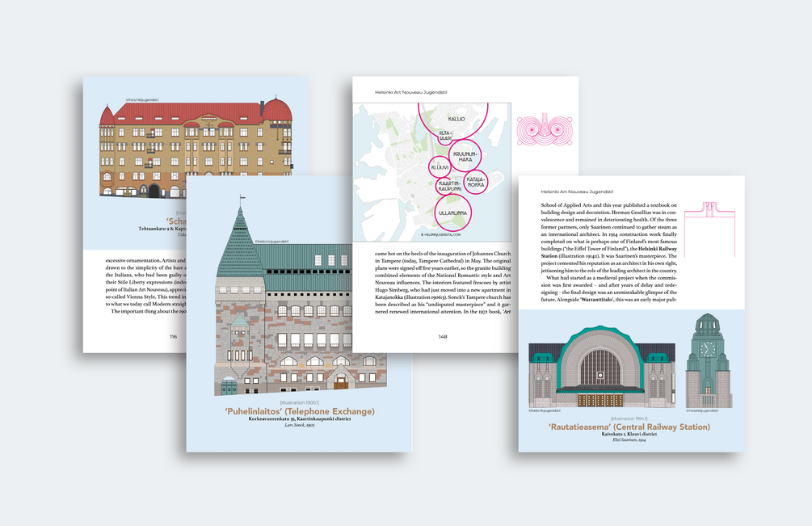This screenshot has width=812, height=526.
Task: Select the KRUUNUNHAKA district circle
Action: pyautogui.click(x=465, y=156)
